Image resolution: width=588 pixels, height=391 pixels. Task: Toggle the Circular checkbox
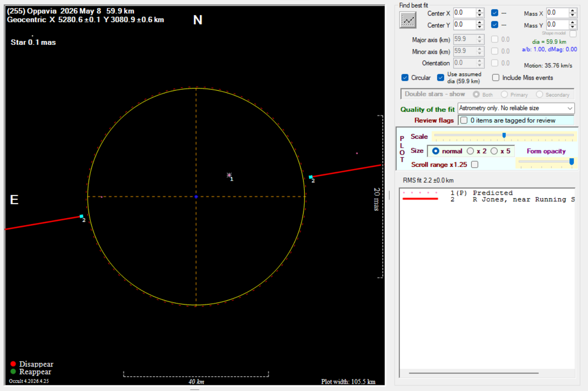tap(405, 78)
